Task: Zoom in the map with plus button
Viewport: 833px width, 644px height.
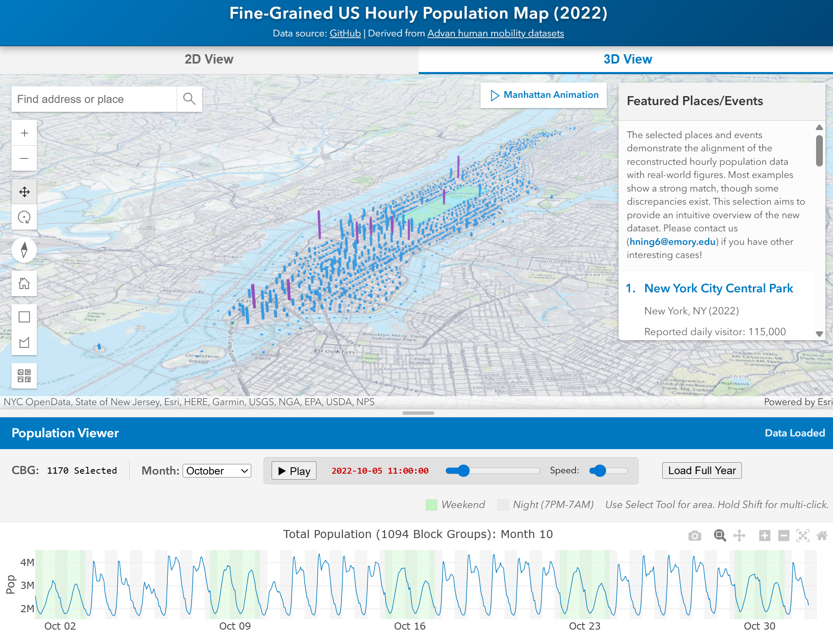Action: click(24, 133)
